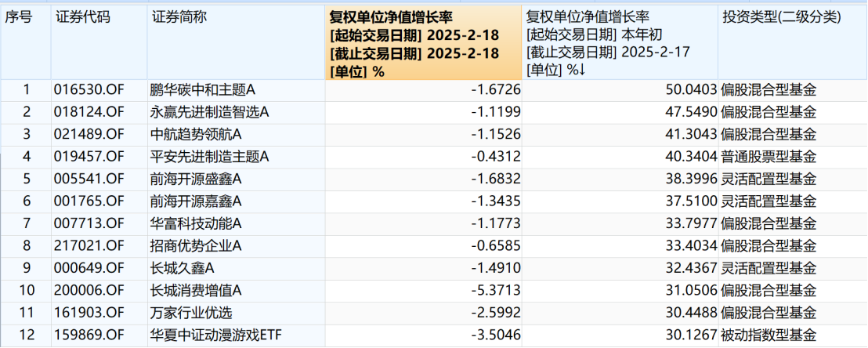
Task: Select fund code 000649.OF
Action: point(89,268)
